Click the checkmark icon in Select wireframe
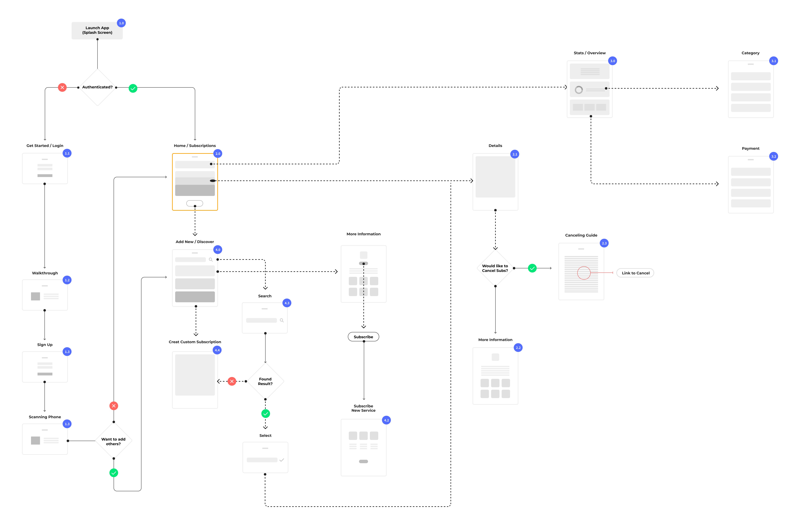Viewport: 803px width, 532px height. click(282, 460)
